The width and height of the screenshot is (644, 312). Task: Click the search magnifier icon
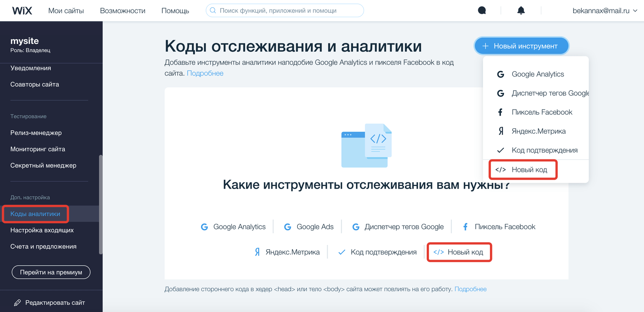(213, 10)
